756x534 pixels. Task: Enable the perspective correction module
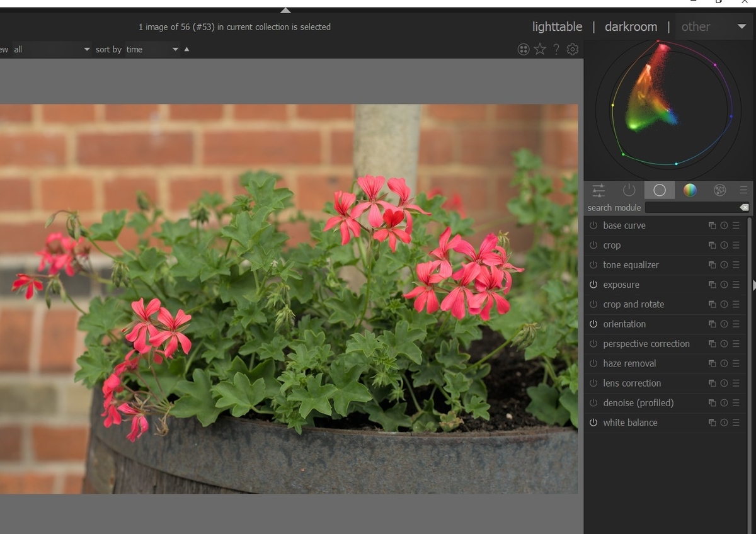tap(593, 344)
